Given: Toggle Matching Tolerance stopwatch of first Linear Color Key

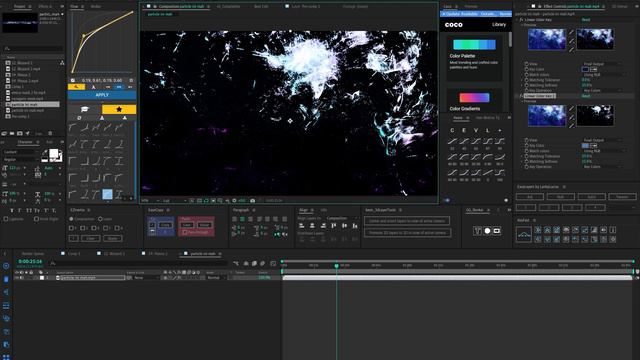Looking at the screenshot, I should 527,80.
